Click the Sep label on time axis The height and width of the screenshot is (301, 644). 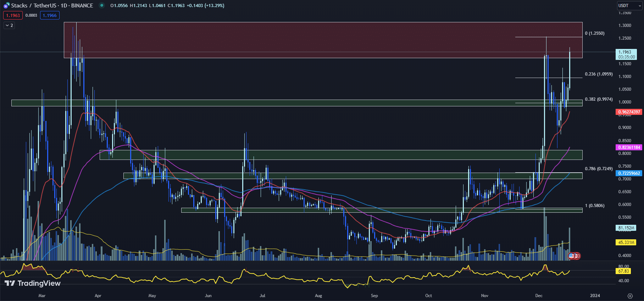coord(374,296)
